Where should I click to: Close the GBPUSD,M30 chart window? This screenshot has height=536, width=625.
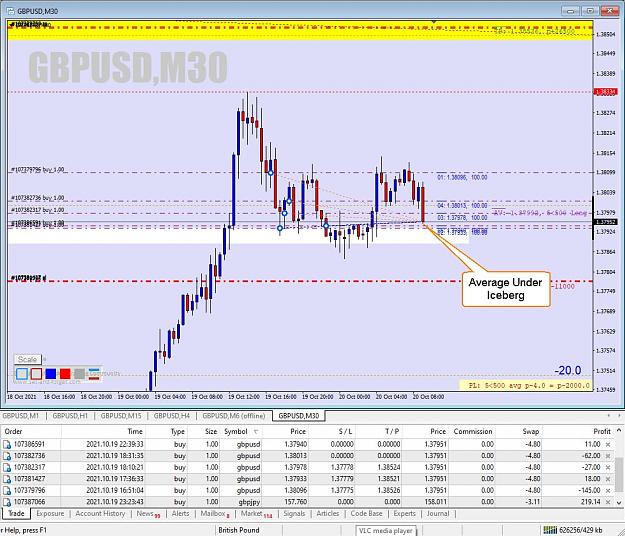click(x=609, y=11)
